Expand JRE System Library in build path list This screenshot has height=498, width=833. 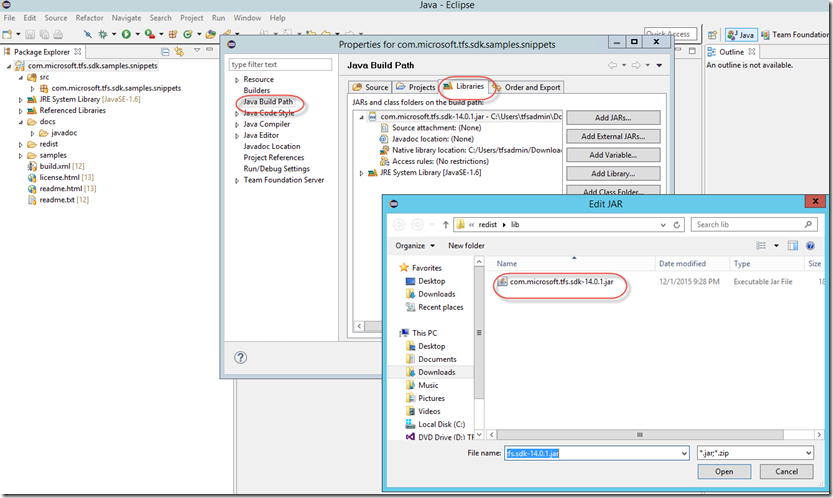[x=361, y=173]
